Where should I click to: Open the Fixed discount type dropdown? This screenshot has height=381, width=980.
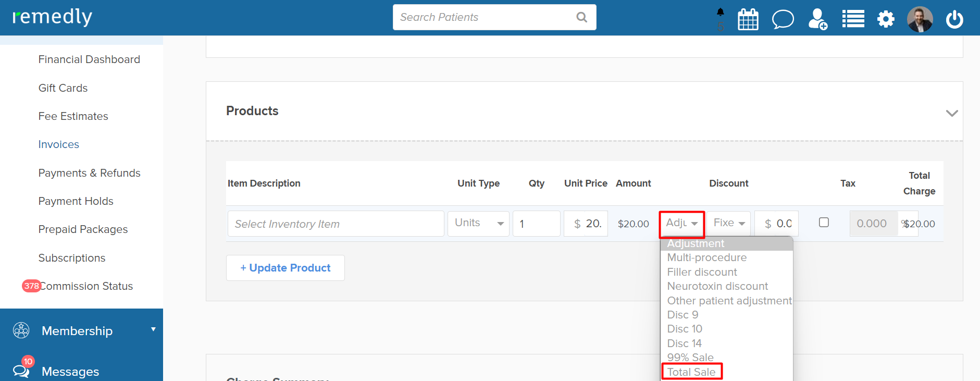[x=728, y=223]
